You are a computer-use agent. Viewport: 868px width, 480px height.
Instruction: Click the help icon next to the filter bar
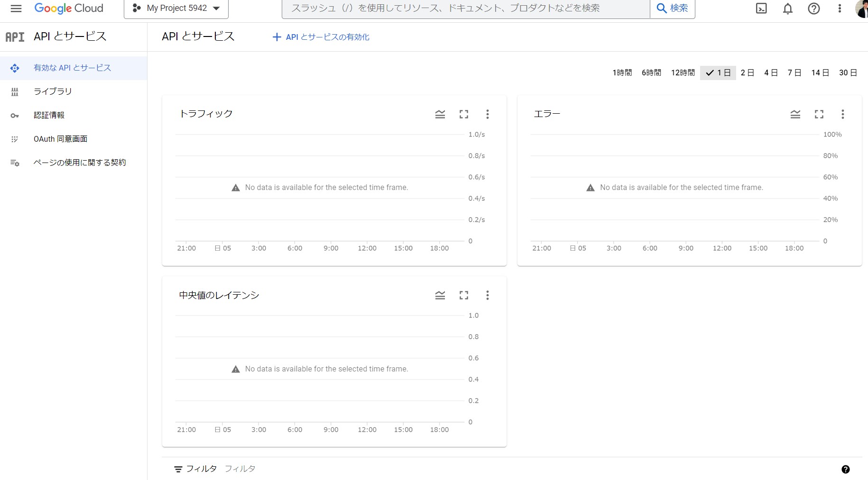click(x=845, y=469)
